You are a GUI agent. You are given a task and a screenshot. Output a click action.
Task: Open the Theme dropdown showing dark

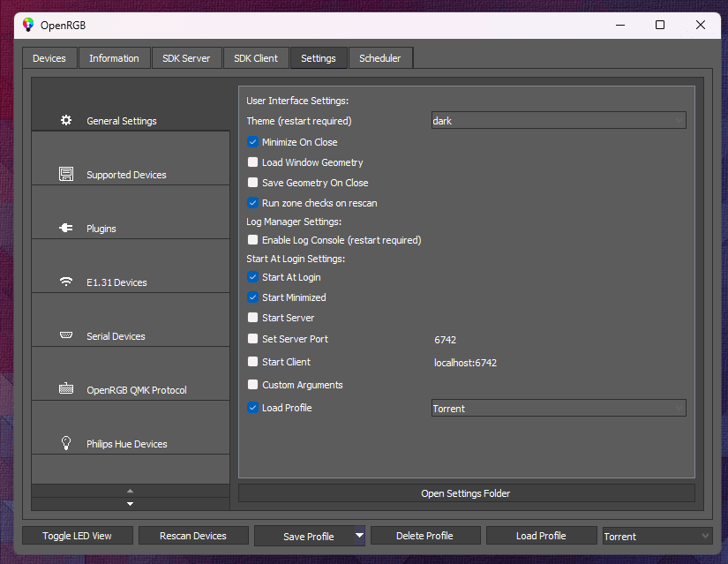pyautogui.click(x=559, y=120)
